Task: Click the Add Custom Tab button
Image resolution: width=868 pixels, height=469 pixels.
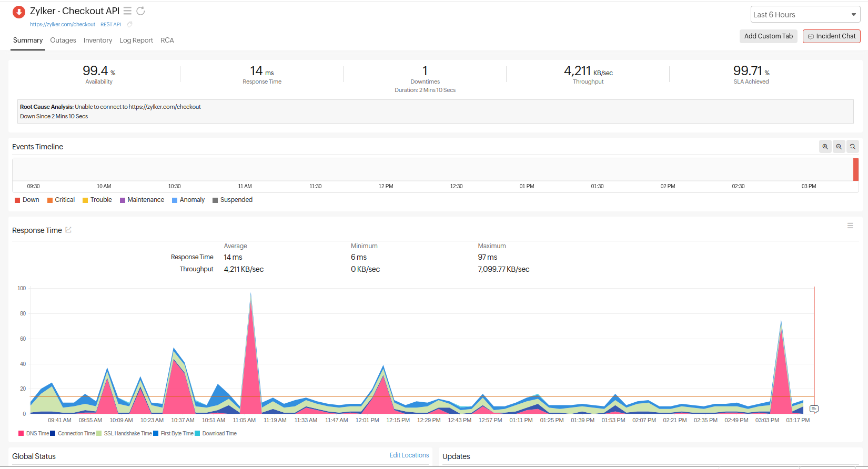Action: point(769,36)
